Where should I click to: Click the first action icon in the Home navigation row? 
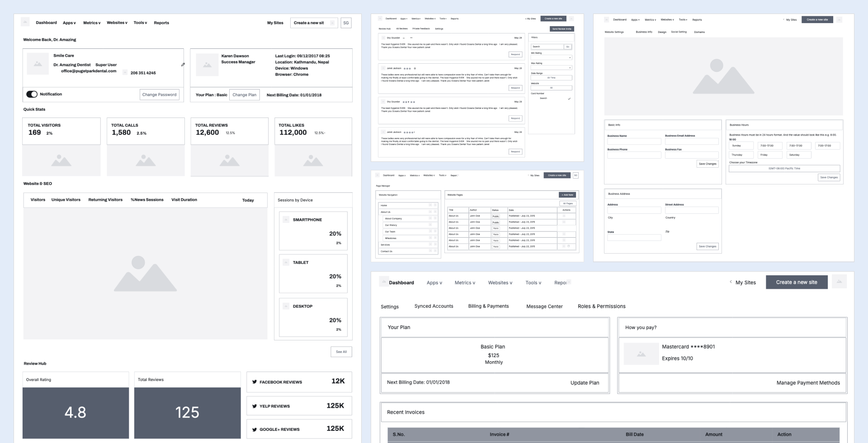pyautogui.click(x=430, y=205)
